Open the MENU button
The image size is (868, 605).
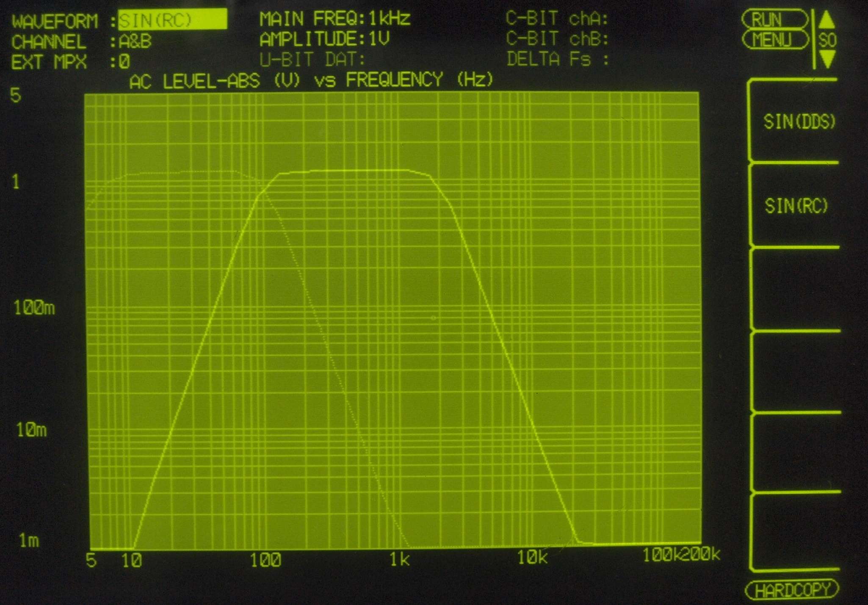tap(774, 40)
